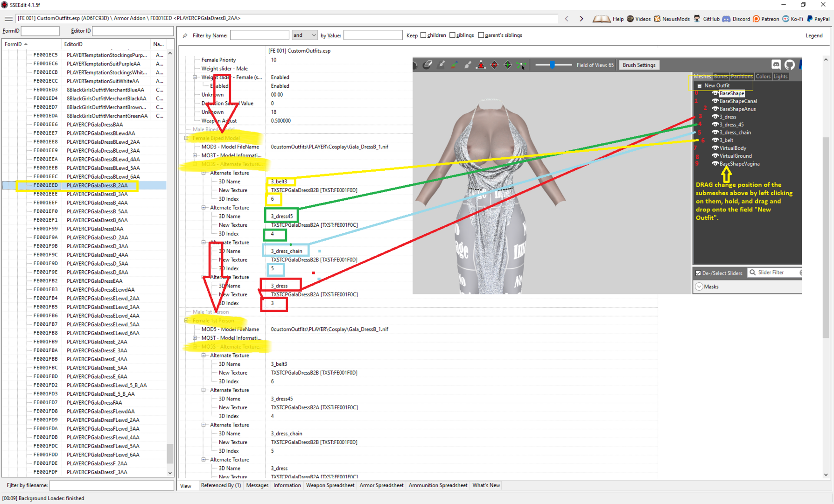Click the Filter by Value input field
The height and width of the screenshot is (504, 834).
coord(373,35)
